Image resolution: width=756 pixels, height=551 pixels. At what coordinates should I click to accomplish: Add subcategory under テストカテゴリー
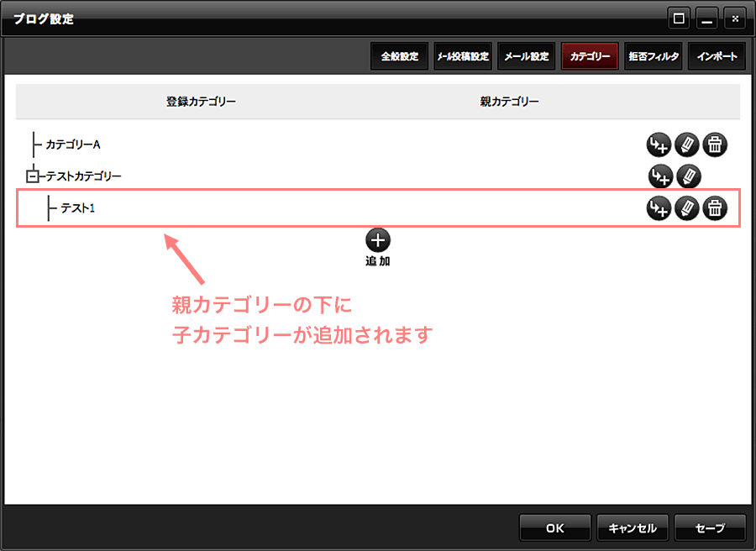point(660,176)
